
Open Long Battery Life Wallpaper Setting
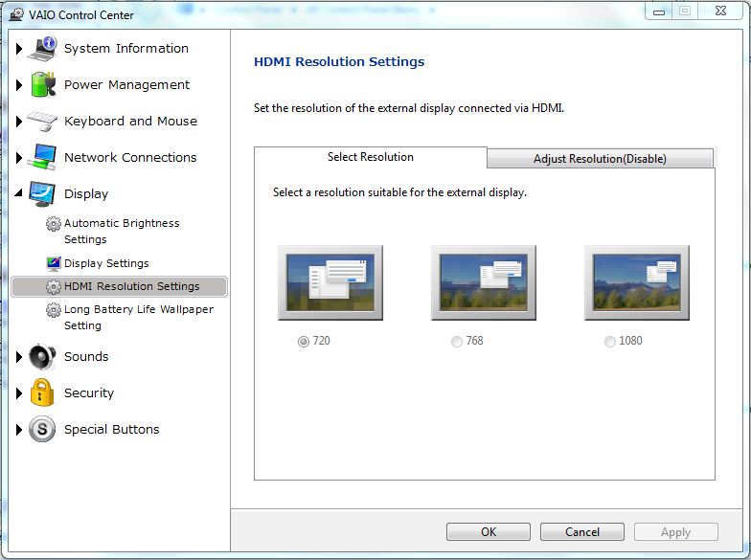[139, 318]
